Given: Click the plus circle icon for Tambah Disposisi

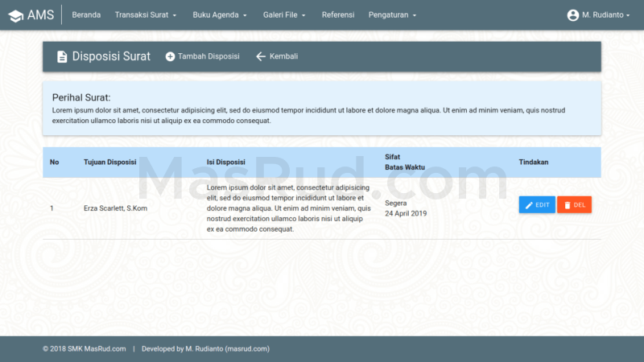Looking at the screenshot, I should pyautogui.click(x=170, y=56).
